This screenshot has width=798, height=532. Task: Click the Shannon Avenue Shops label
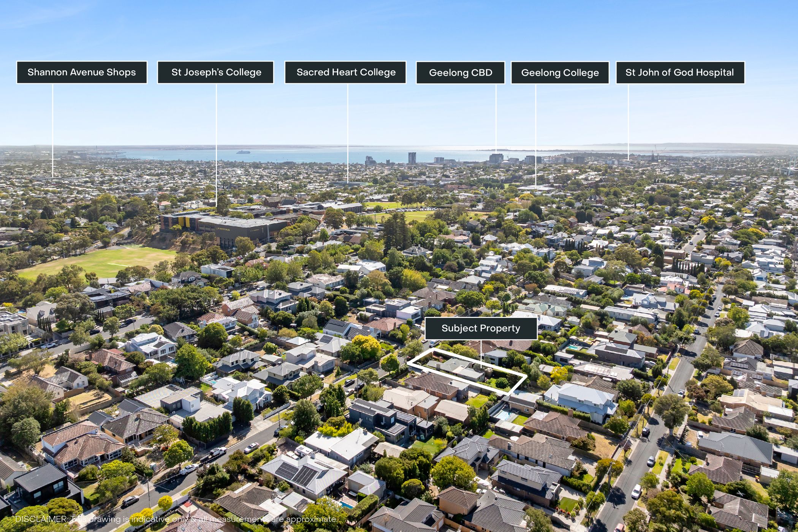[82, 72]
